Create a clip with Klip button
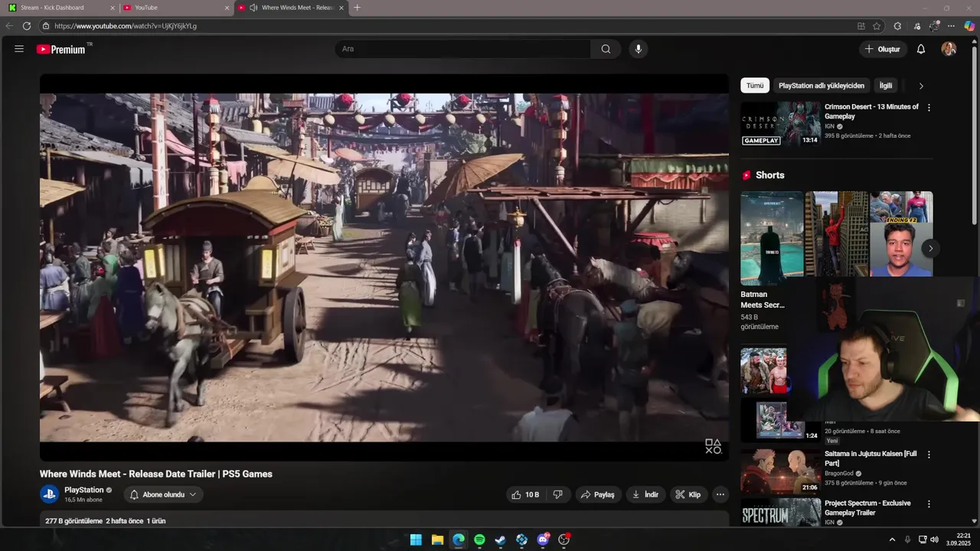The height and width of the screenshot is (551, 980). click(x=688, y=494)
